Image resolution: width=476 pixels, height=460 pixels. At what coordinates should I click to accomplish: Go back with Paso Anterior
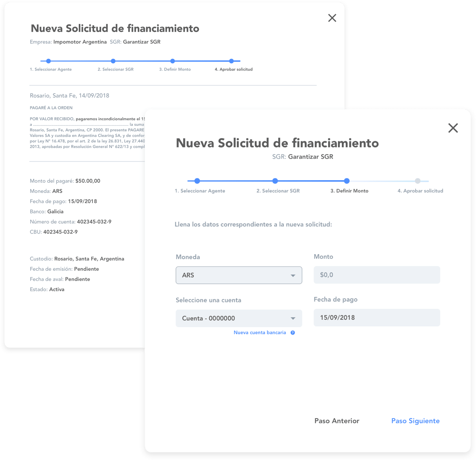[336, 421]
